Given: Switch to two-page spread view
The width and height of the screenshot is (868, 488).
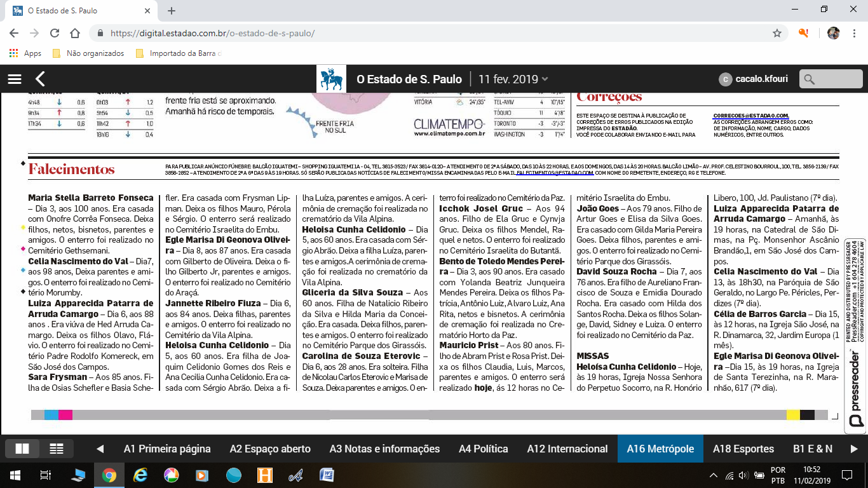Looking at the screenshot, I should (x=22, y=449).
